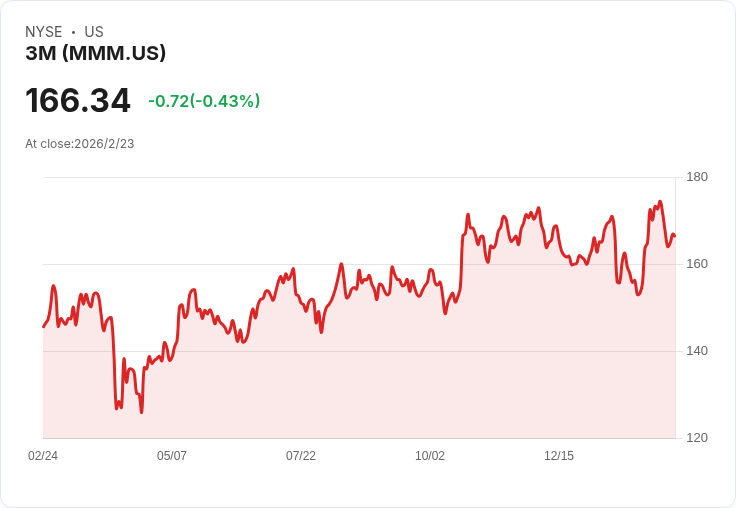This screenshot has width=736, height=508.
Task: Click the US market label
Action: pos(94,32)
